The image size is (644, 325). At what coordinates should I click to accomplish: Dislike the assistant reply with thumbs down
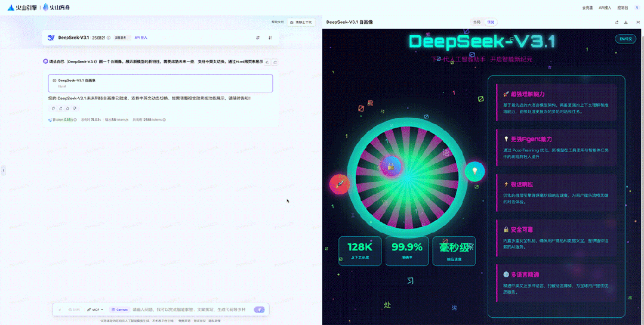pyautogui.click(x=75, y=109)
